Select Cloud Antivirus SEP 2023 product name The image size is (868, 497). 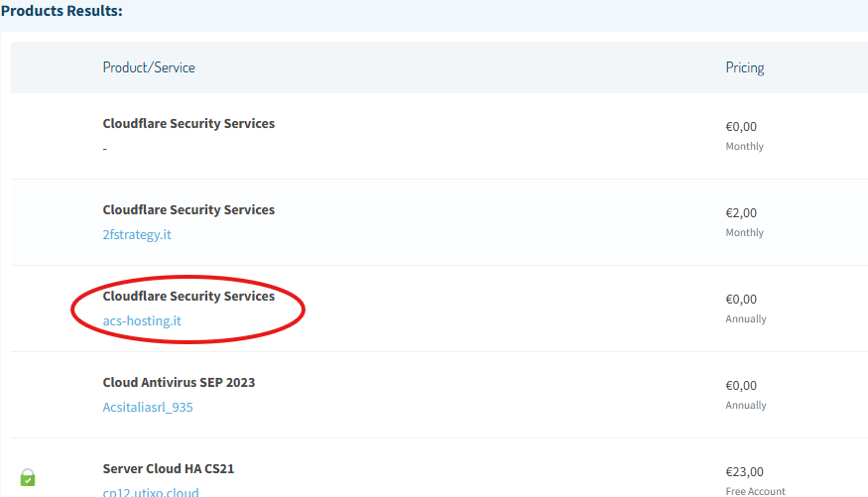point(179,383)
